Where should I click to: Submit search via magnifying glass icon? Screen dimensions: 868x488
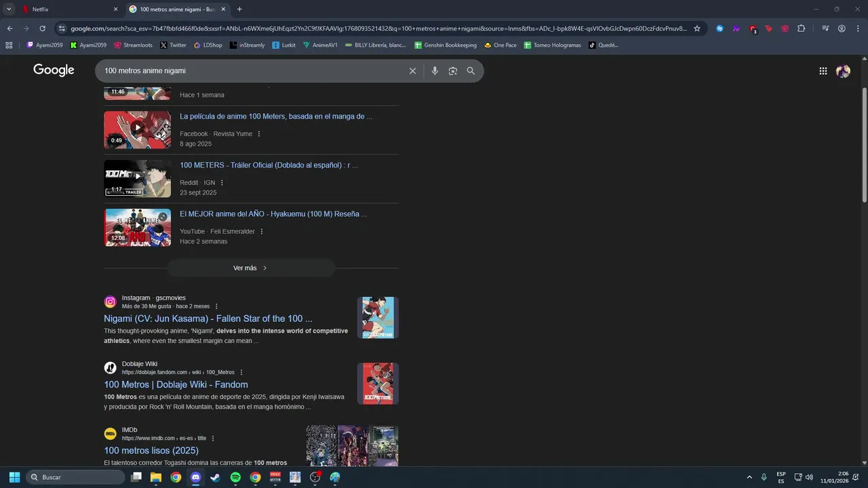(x=471, y=70)
